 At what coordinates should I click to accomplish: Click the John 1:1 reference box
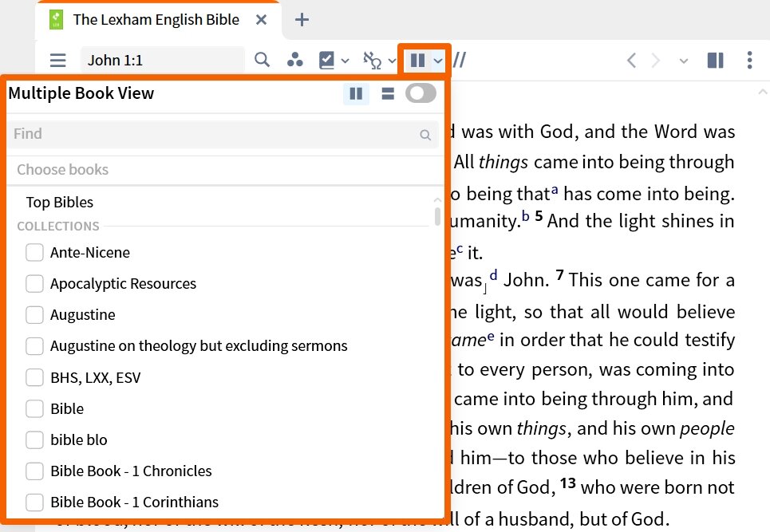[x=163, y=61]
